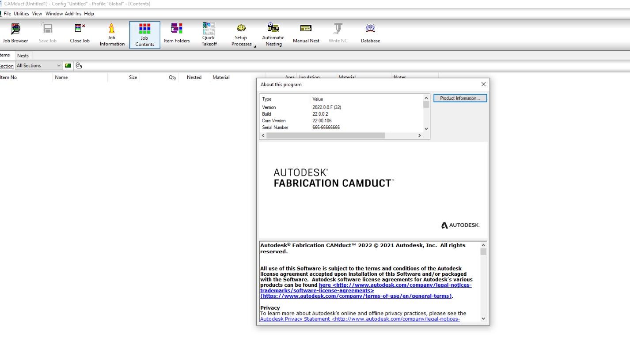Viewport: 630px width, 364px height.
Task: Switch to the Nests tab
Action: (x=23, y=56)
